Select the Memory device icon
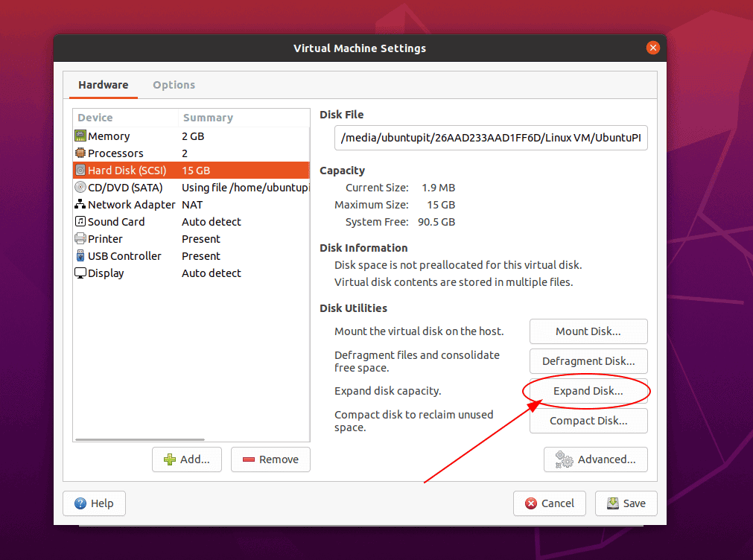This screenshot has width=753, height=560. (x=80, y=136)
